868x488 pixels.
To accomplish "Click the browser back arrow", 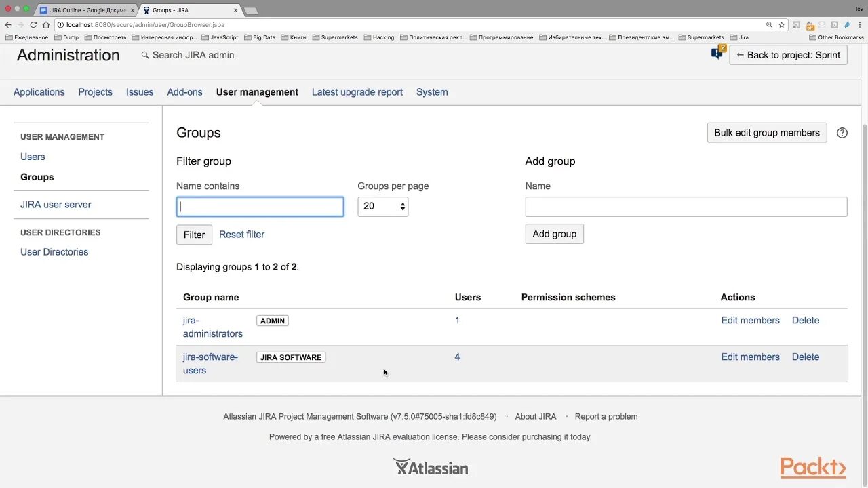I will pos(8,24).
